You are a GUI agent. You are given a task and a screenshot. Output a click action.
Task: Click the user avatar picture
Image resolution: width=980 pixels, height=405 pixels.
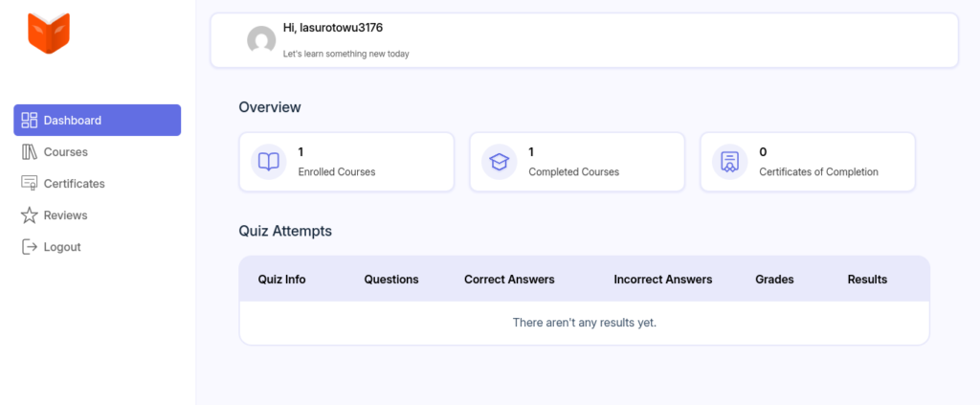coord(261,40)
